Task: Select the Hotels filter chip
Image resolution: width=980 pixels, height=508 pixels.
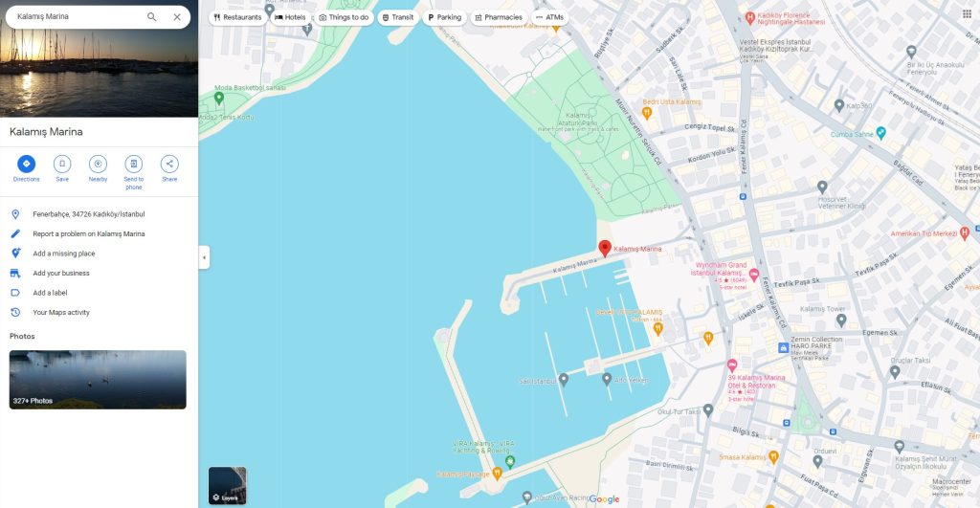Action: coord(290,17)
